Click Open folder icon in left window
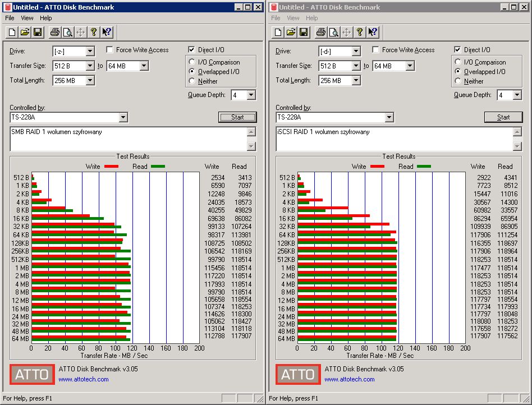 (x=25, y=32)
